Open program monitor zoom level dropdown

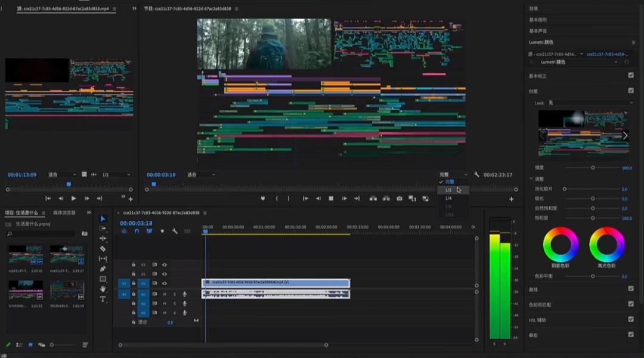point(202,175)
